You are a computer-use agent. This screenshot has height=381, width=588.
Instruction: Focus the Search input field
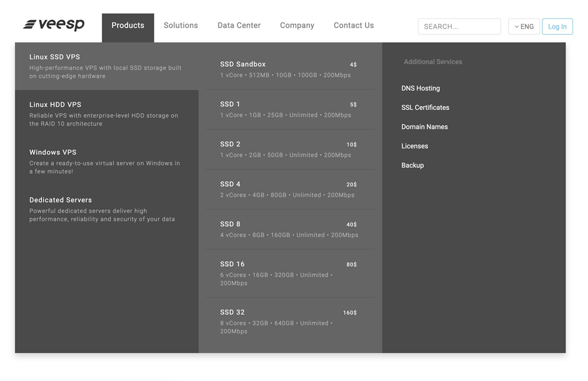(459, 27)
